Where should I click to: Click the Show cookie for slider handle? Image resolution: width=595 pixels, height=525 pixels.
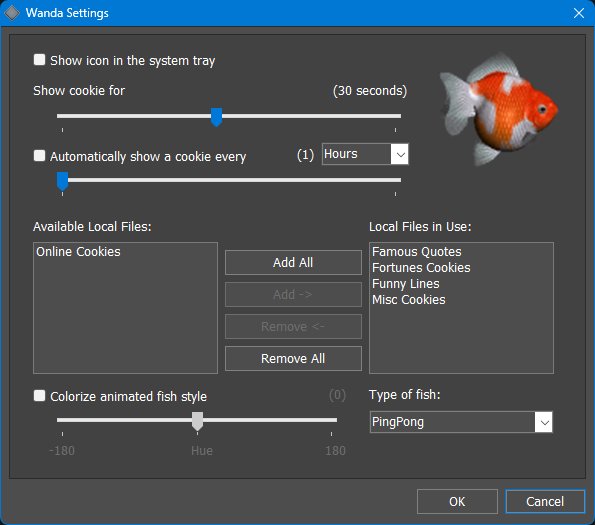(x=216, y=117)
